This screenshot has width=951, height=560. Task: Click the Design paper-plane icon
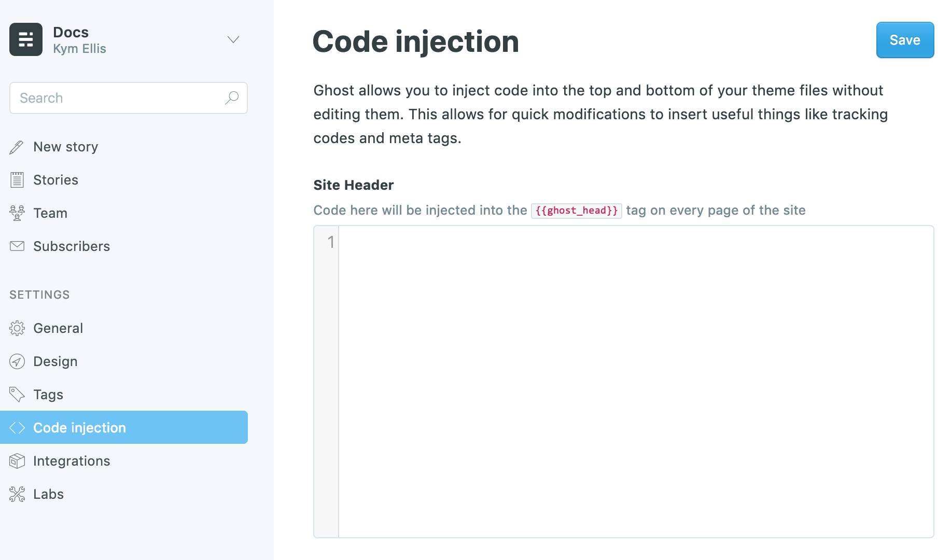pos(17,361)
